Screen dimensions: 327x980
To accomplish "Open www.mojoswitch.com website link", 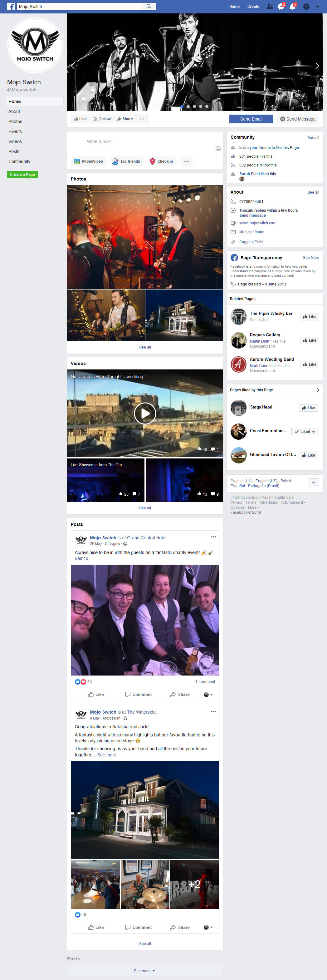I will tap(257, 223).
